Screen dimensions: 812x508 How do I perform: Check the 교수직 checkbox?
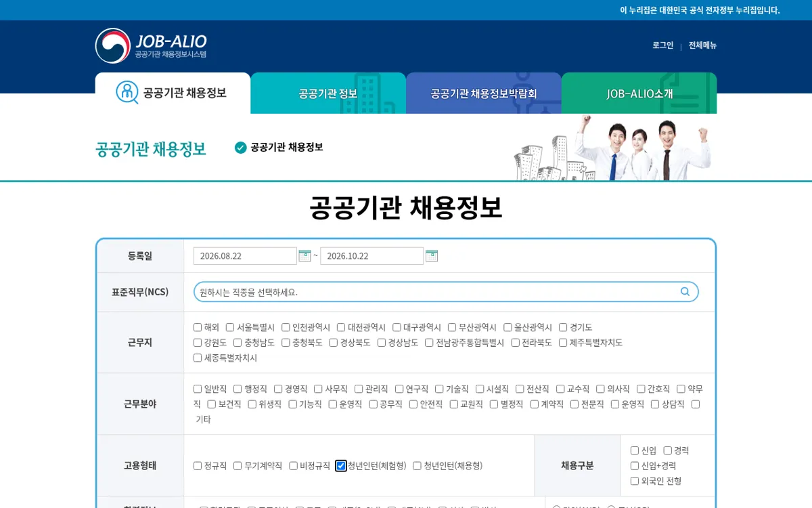coord(560,389)
